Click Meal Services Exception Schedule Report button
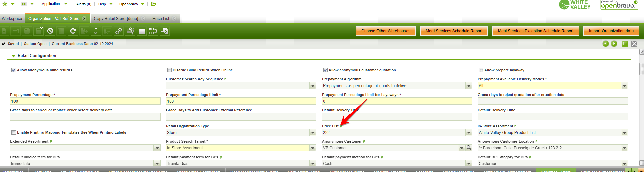 coord(536,31)
